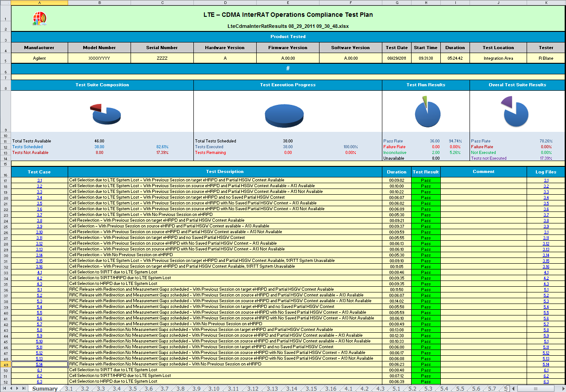
Task: Open the 5.3 sheet tab
Action: pos(428,389)
